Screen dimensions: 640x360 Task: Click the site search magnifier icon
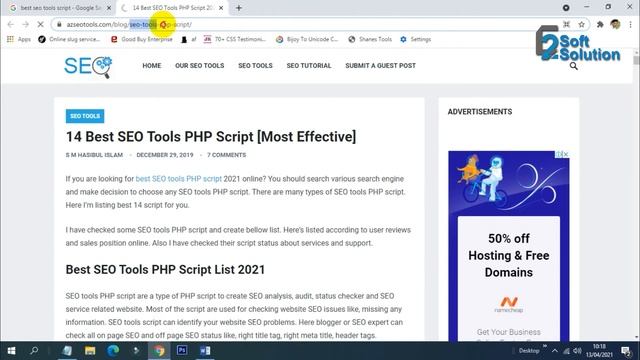(x=573, y=66)
